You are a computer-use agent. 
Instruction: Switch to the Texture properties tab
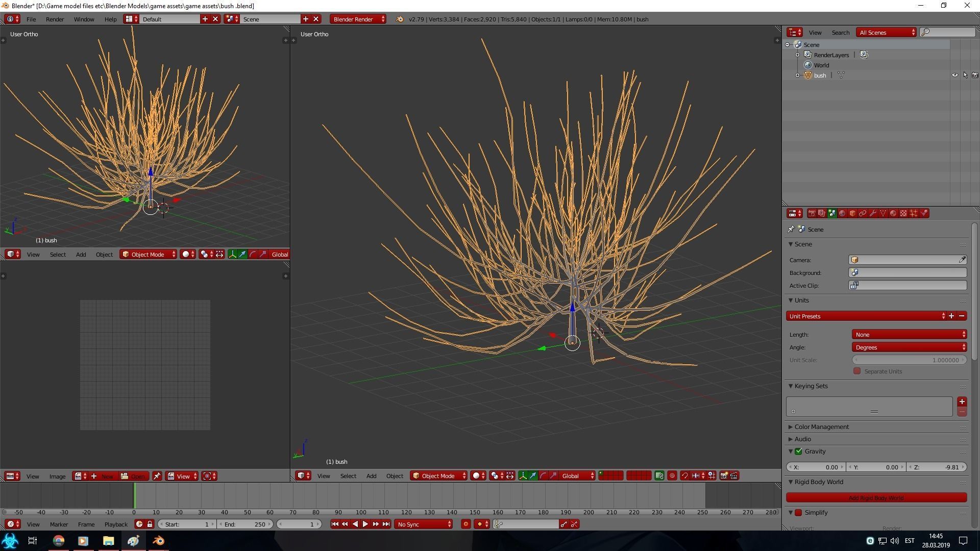[x=904, y=213]
